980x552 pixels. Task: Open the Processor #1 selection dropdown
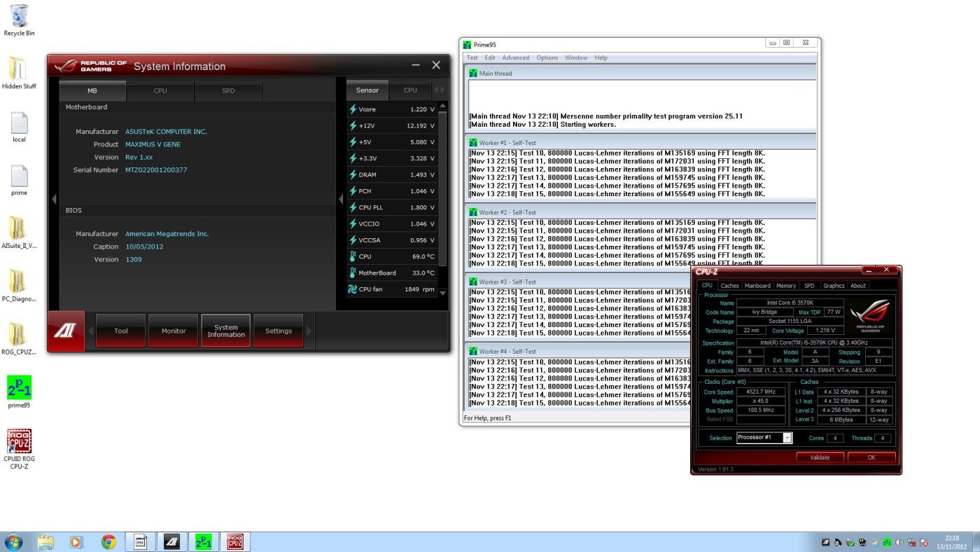point(787,438)
